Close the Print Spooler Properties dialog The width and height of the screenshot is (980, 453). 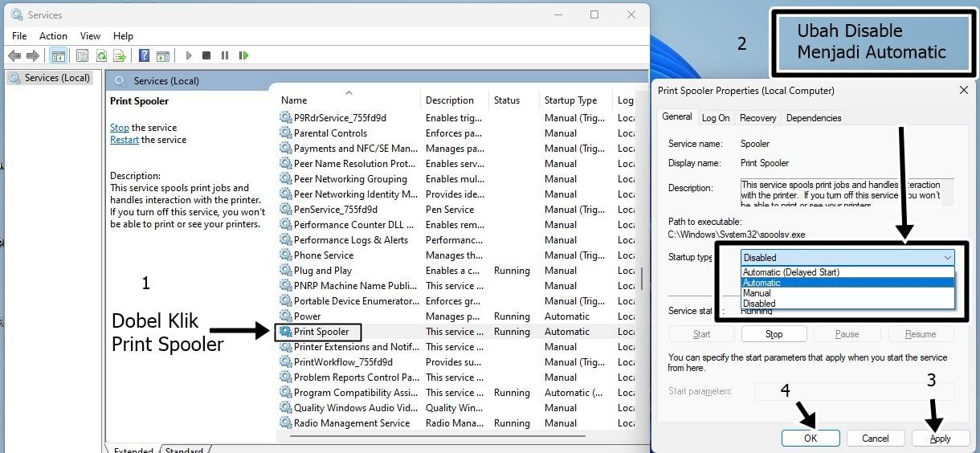coord(964,91)
